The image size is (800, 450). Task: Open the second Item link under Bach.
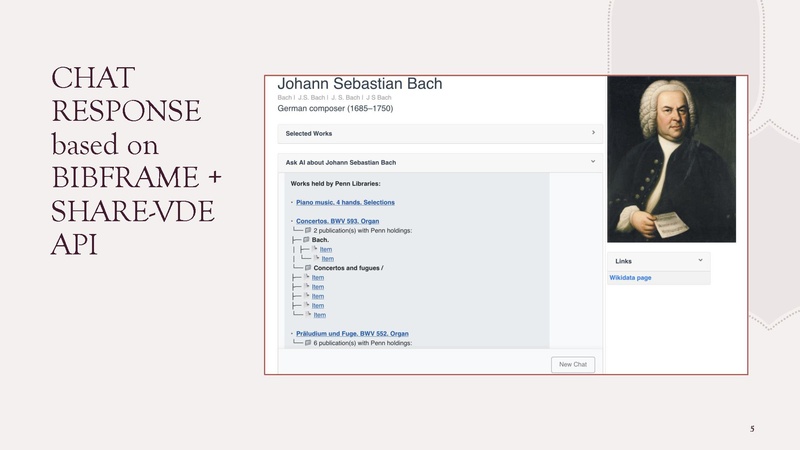click(328, 259)
